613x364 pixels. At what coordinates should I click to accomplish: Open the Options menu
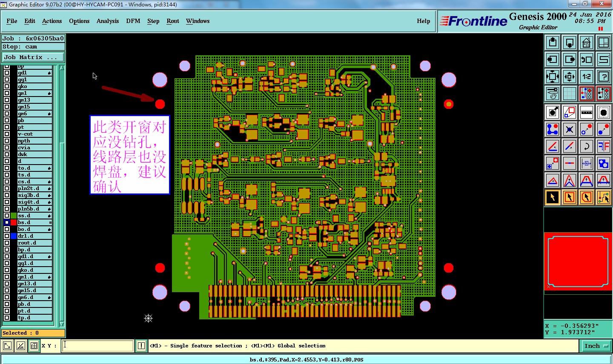click(x=79, y=21)
